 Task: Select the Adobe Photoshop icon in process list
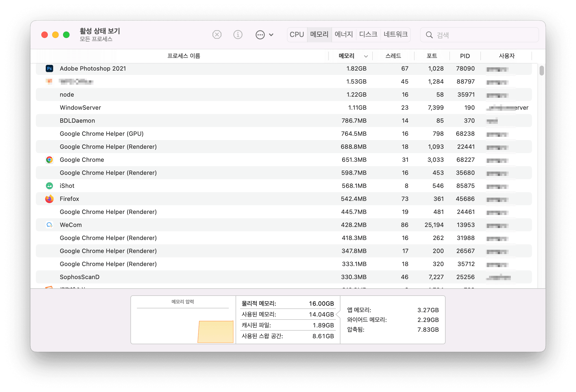pyautogui.click(x=49, y=68)
